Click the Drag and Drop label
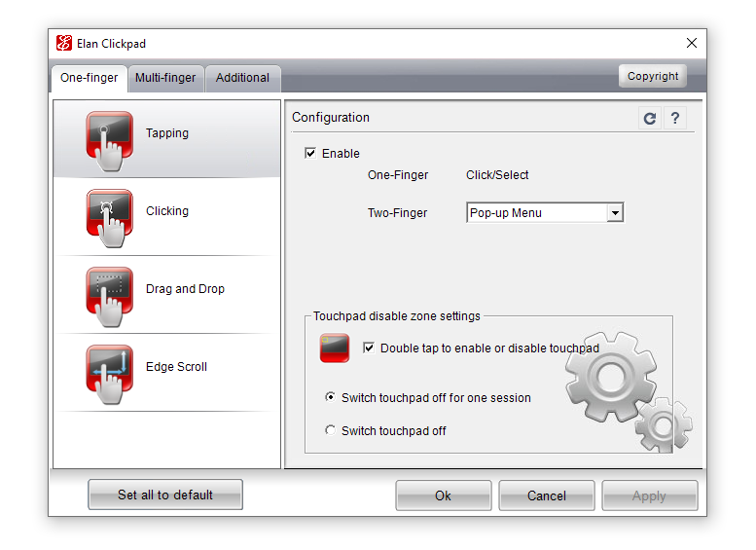The image size is (756, 550). [x=185, y=288]
